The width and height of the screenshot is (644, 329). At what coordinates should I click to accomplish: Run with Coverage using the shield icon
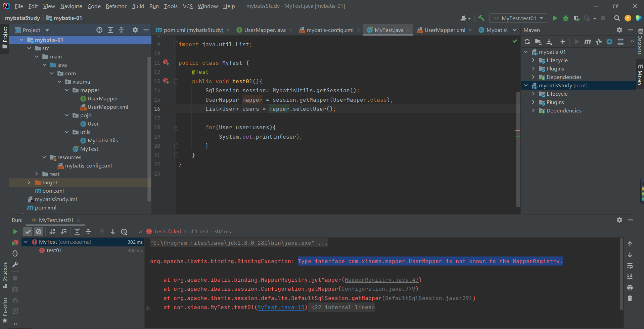(x=577, y=18)
